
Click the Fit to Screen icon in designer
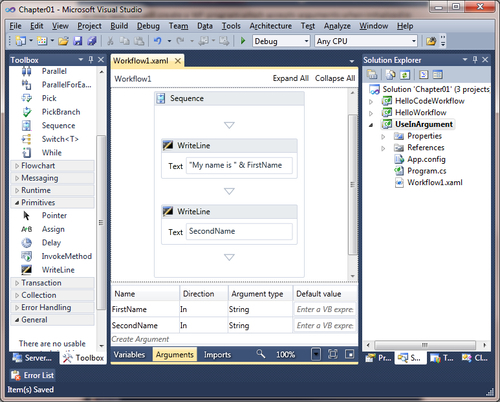tap(333, 354)
